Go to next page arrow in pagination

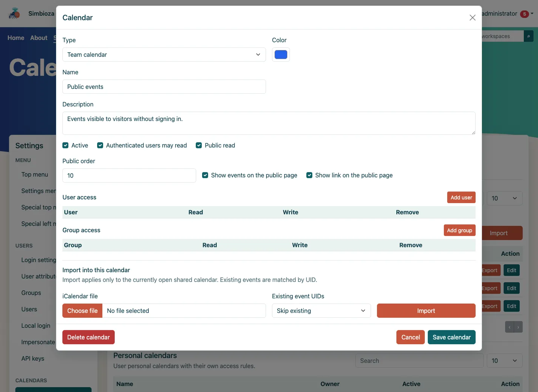tap(518, 327)
